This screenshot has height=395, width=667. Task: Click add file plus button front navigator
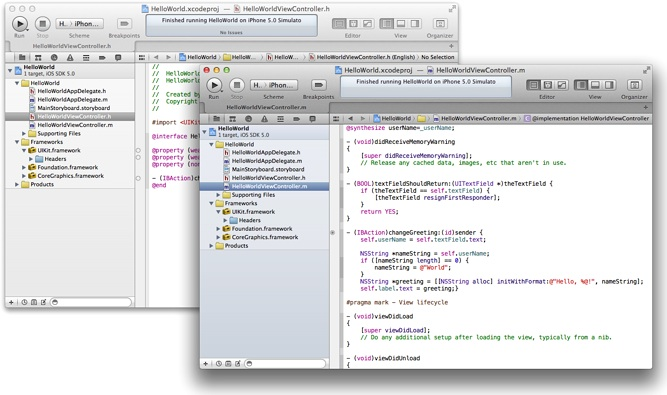click(x=206, y=364)
